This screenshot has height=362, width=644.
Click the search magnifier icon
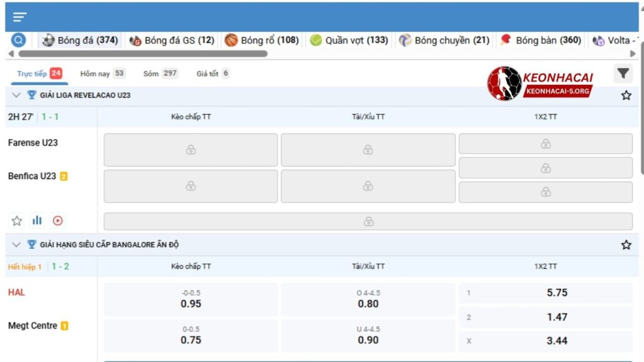tap(19, 40)
